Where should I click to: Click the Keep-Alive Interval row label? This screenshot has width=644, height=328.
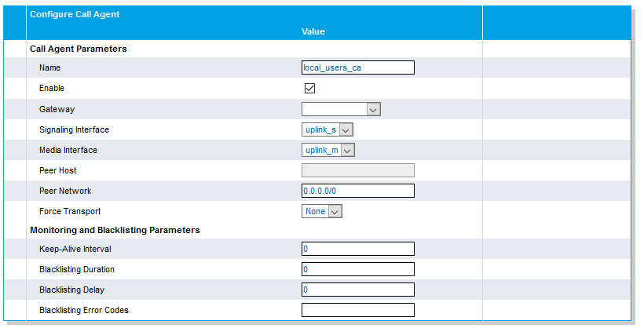coord(75,250)
